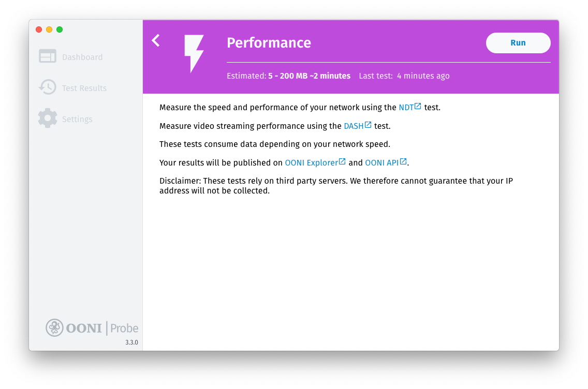The width and height of the screenshot is (588, 389).
Task: Click the external-link icon beside DASH
Action: click(x=368, y=125)
